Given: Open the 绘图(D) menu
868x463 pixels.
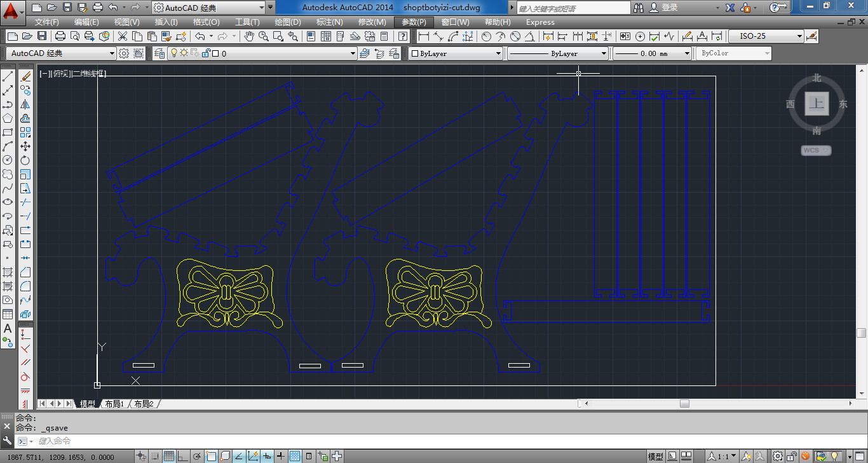Looking at the screenshot, I should (x=288, y=22).
